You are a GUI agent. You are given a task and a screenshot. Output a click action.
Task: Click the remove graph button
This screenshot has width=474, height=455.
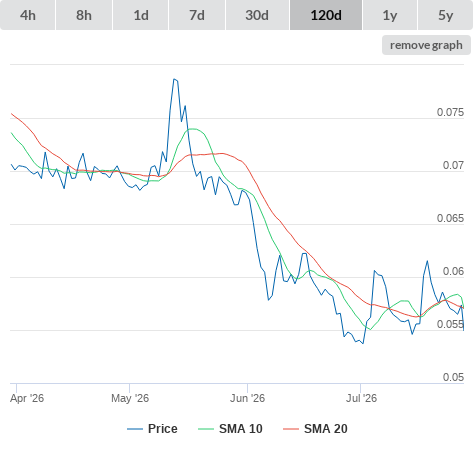(x=426, y=45)
